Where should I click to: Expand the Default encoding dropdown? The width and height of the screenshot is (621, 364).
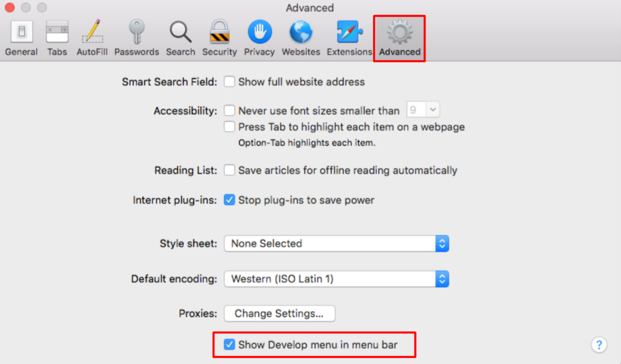pos(336,279)
